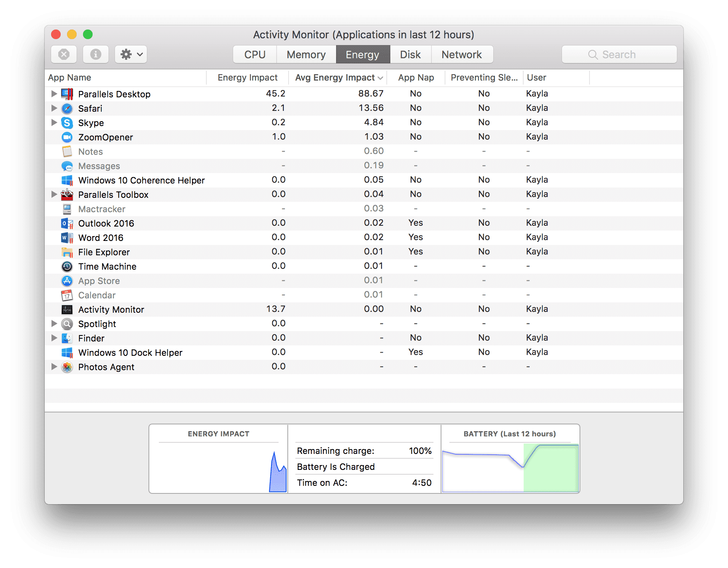Click the Outlook 2016 icon
This screenshot has width=728, height=568.
click(67, 223)
